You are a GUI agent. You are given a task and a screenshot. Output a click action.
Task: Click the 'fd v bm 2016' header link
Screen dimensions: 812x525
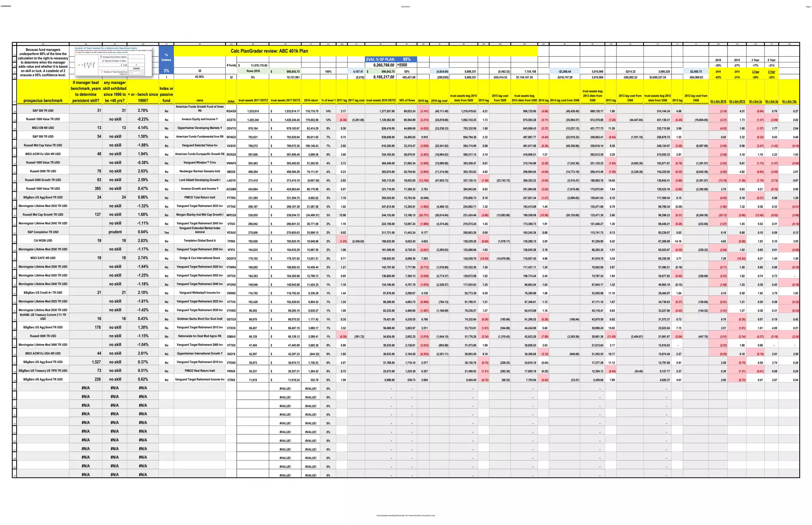click(x=718, y=101)
